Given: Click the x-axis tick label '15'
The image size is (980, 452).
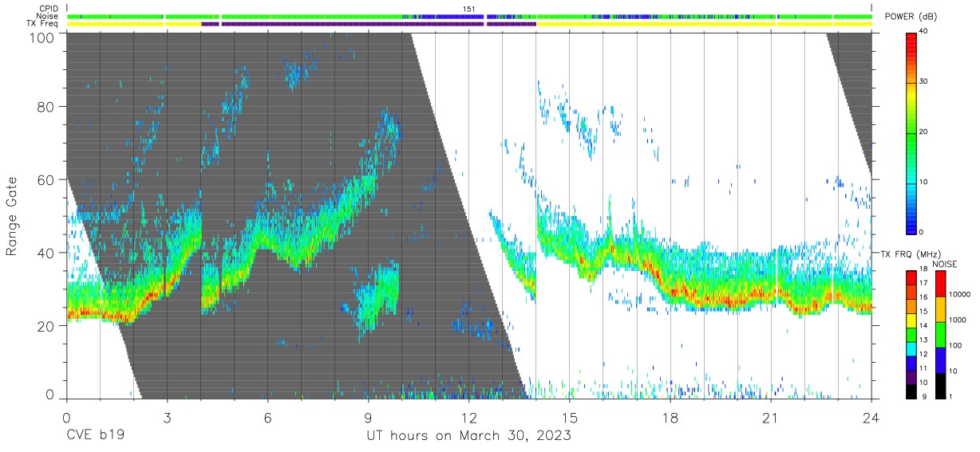Looking at the screenshot, I should 570,419.
